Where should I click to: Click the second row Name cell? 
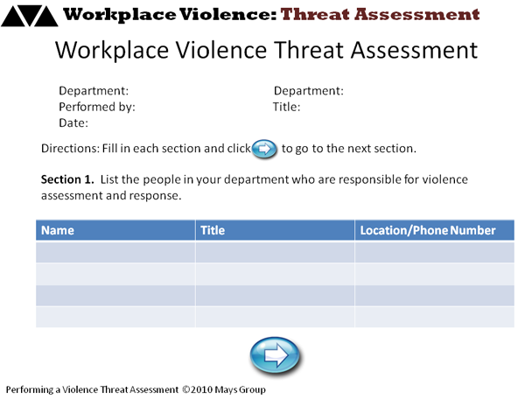(x=115, y=273)
